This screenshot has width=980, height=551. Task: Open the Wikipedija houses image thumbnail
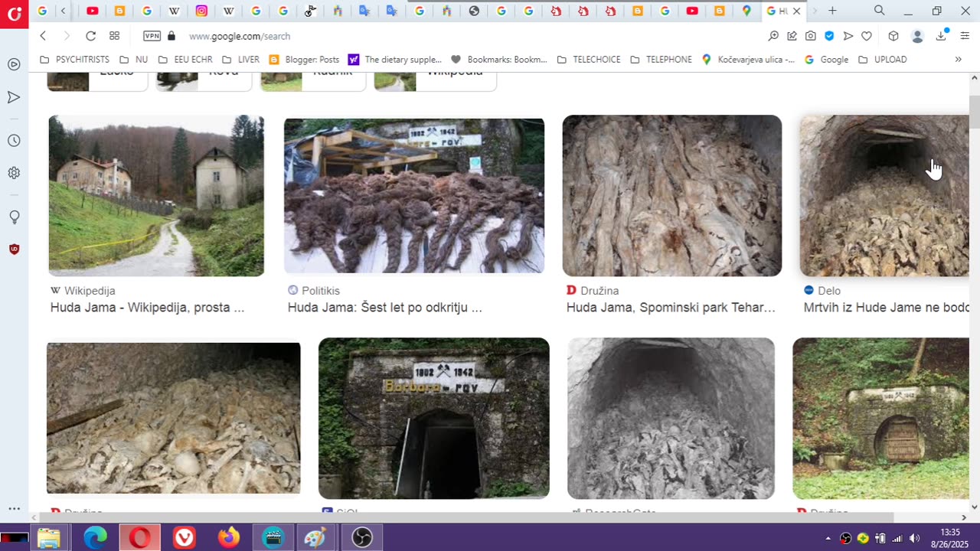pyautogui.click(x=156, y=195)
